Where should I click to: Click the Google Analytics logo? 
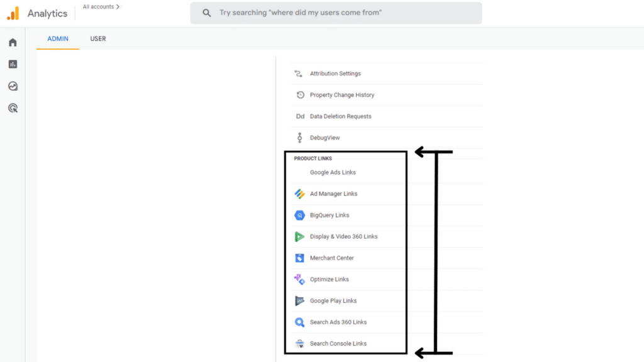[14, 12]
